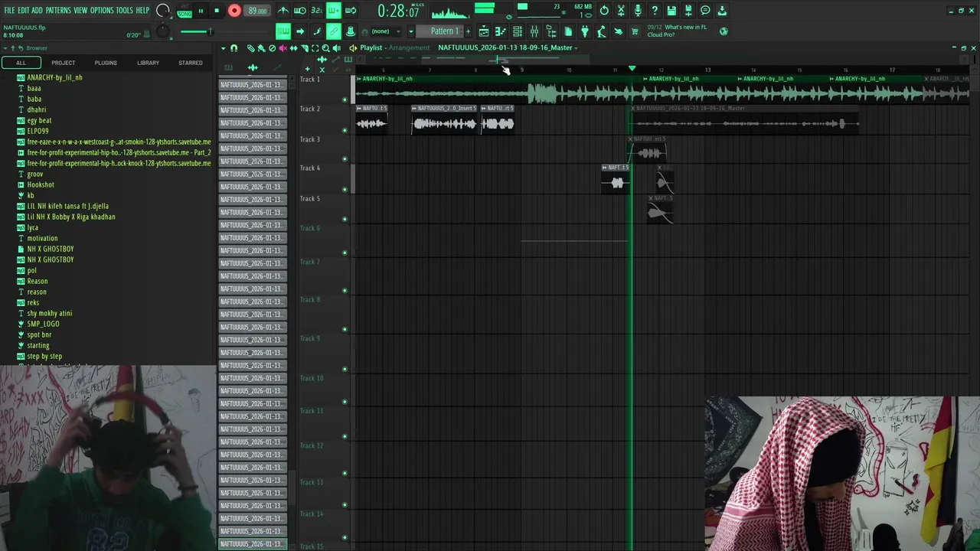The width and height of the screenshot is (980, 551).
Task: Select the playlist Slip tool
Action: [x=293, y=48]
